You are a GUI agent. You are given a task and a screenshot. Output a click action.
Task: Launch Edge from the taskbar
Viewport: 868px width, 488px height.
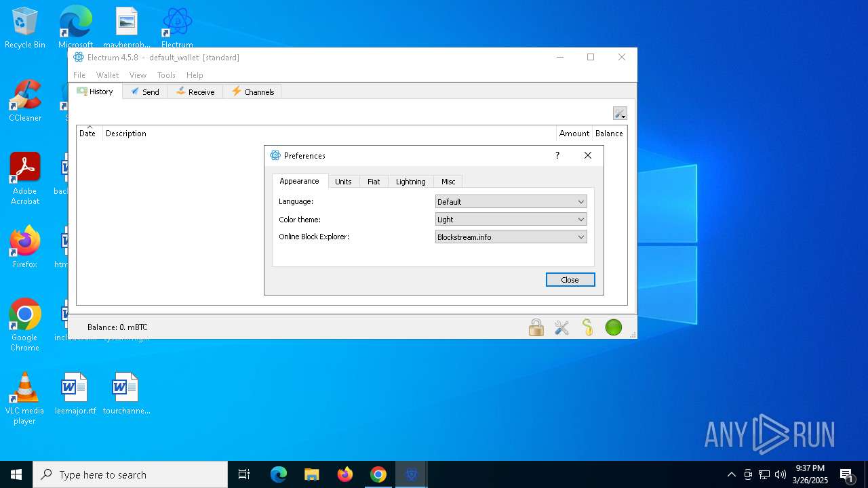279,474
